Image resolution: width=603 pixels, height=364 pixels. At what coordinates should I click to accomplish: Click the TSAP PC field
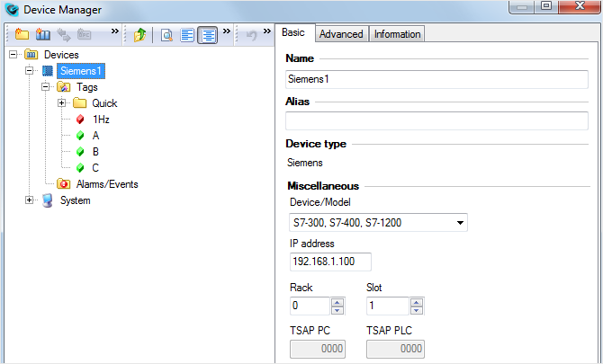coord(318,349)
